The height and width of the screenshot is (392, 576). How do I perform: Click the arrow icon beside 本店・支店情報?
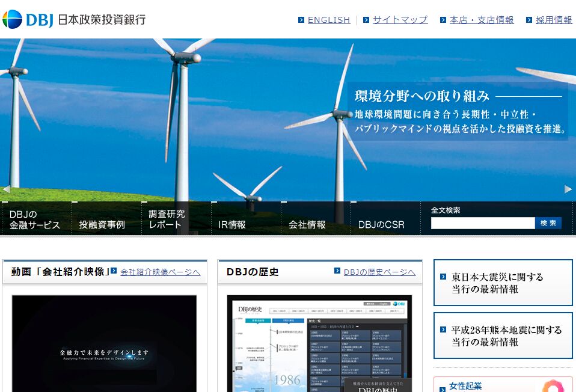[443, 20]
